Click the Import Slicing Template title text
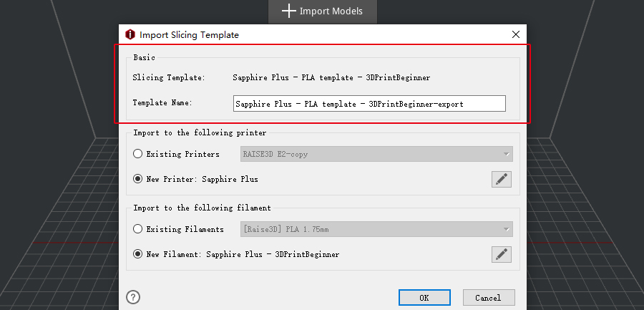 point(189,35)
